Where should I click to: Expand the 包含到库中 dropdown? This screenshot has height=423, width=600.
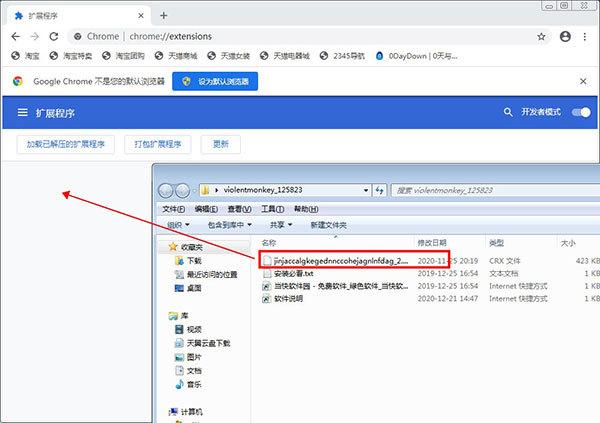point(230,225)
